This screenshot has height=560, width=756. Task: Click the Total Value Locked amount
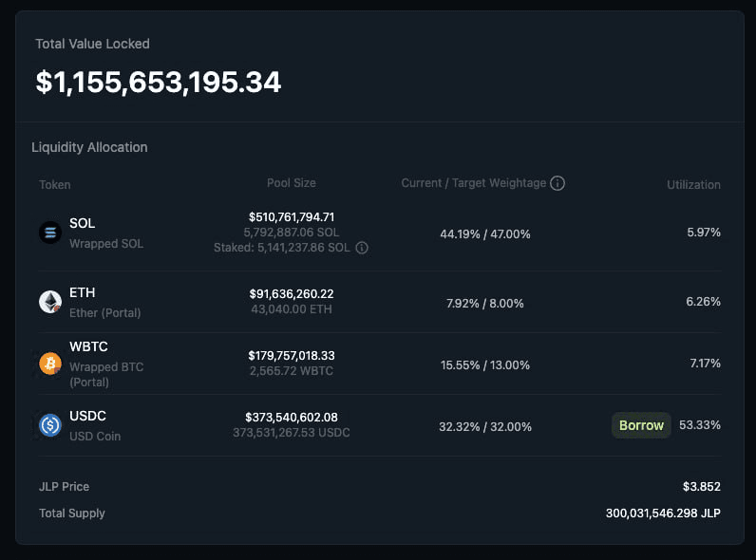[x=159, y=83]
